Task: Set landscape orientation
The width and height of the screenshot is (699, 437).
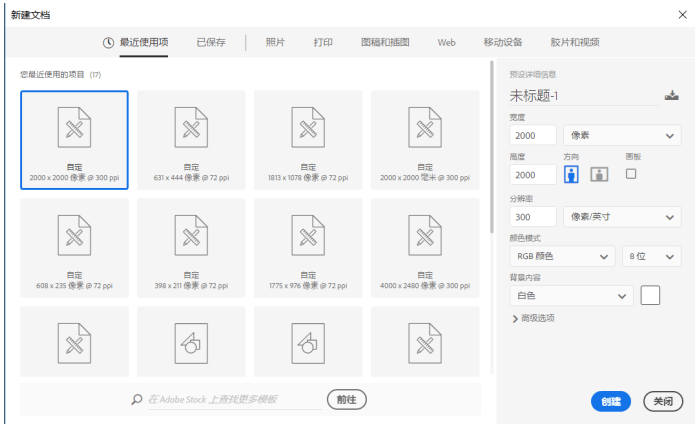Action: click(x=599, y=174)
